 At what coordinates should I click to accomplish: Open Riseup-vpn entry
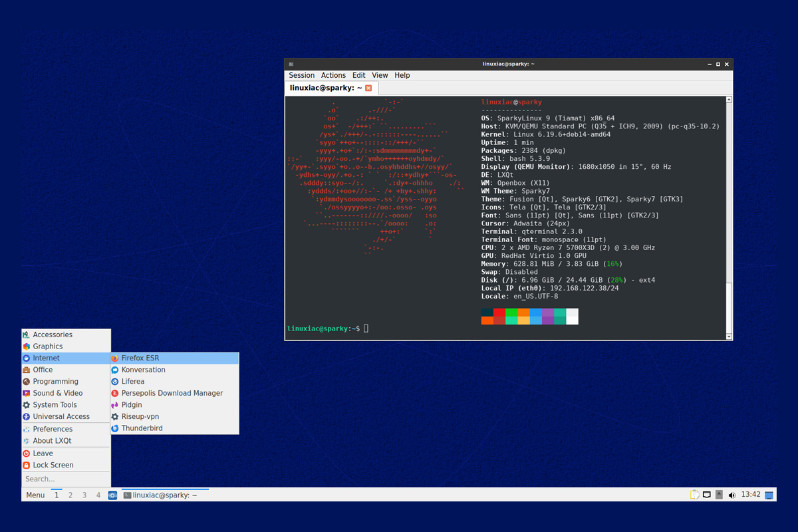coord(174,416)
